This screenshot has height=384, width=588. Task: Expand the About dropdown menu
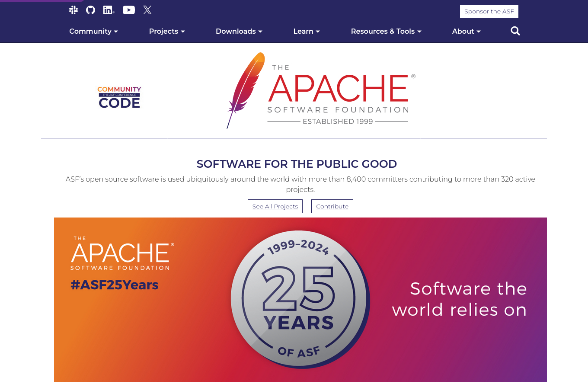[x=467, y=31]
